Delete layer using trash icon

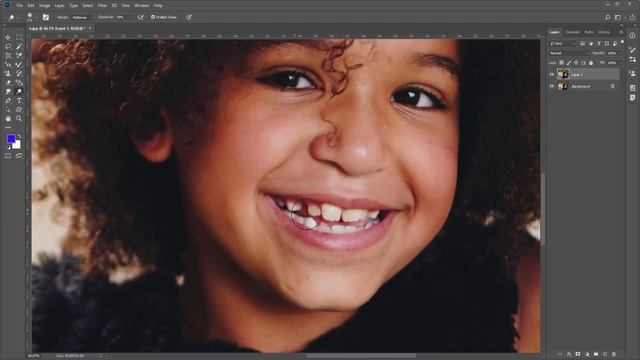614,354
